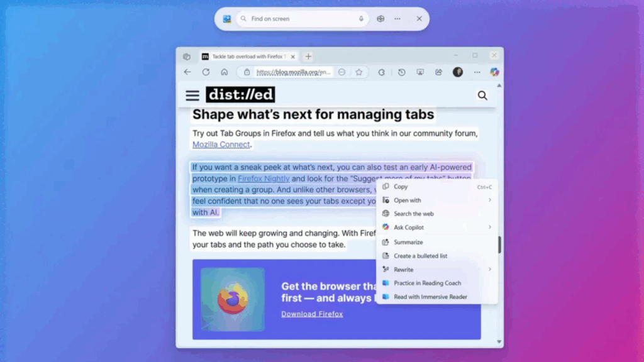Open browser extensions puzzle icon
This screenshot has height=362, width=644.
coord(382,72)
